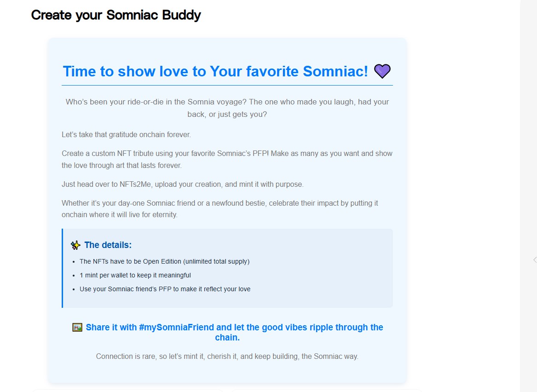537x392 pixels.
Task: Click the framed picture emoji before Share
Action: (x=77, y=328)
